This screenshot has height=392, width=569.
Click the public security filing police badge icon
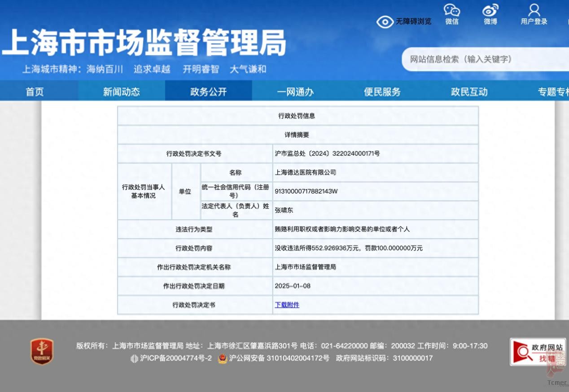[x=223, y=358]
